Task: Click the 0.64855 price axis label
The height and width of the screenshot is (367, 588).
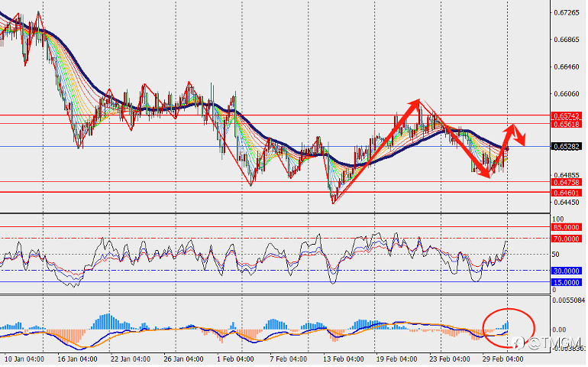Action: pos(567,175)
